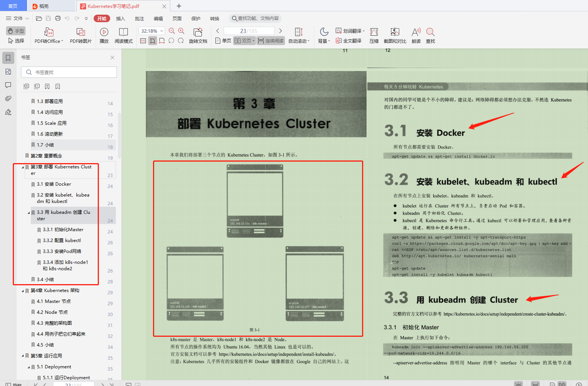The width and height of the screenshot is (588, 386).
Task: Zoom in with the plus magnifier
Action: [181, 31]
